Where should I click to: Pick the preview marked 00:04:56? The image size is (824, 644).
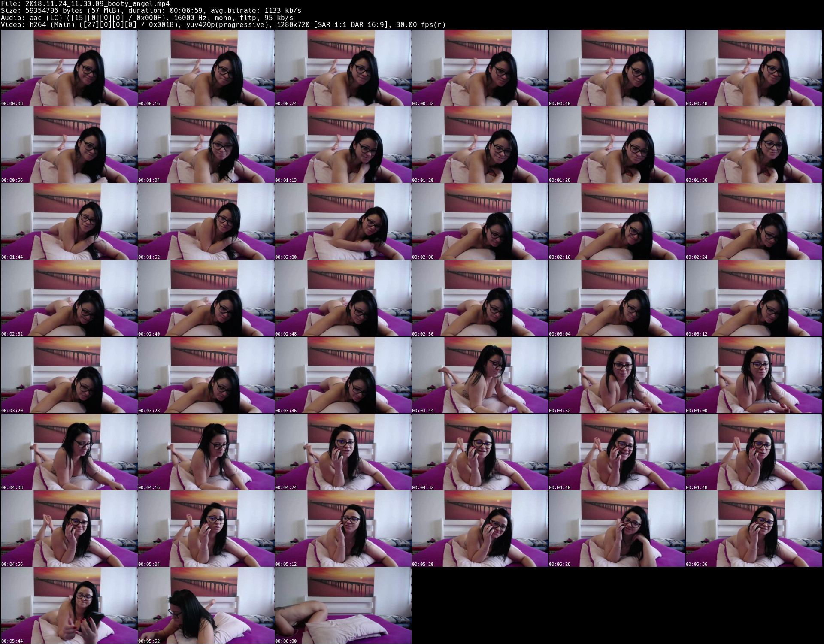(x=69, y=529)
